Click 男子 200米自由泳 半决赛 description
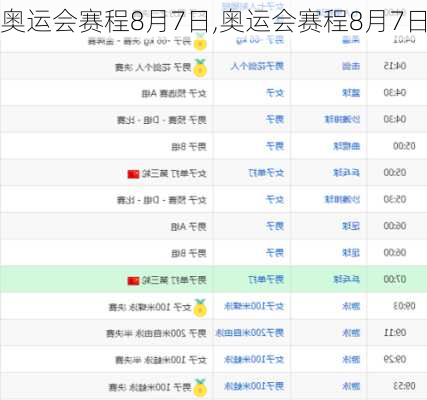Screen dimensions: 427x400 pyautogui.click(x=156, y=334)
